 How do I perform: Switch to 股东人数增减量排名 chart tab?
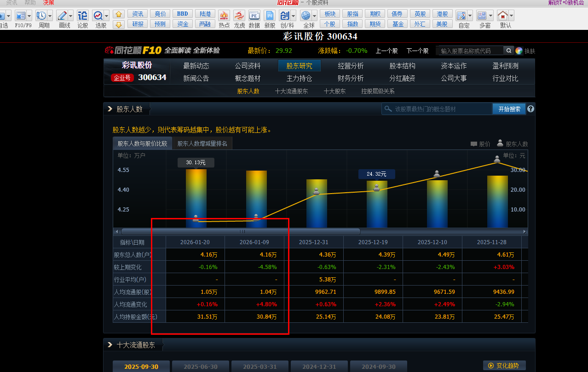tap(202, 143)
